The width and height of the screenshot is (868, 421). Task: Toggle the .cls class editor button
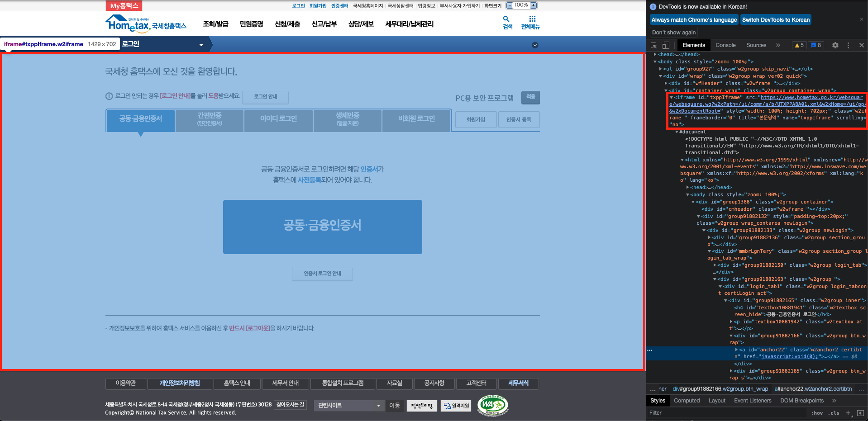(835, 413)
